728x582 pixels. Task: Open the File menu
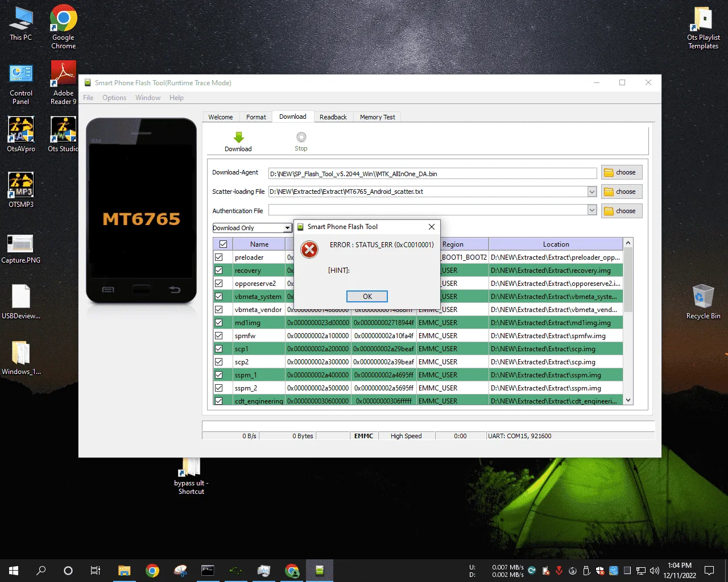(x=88, y=98)
